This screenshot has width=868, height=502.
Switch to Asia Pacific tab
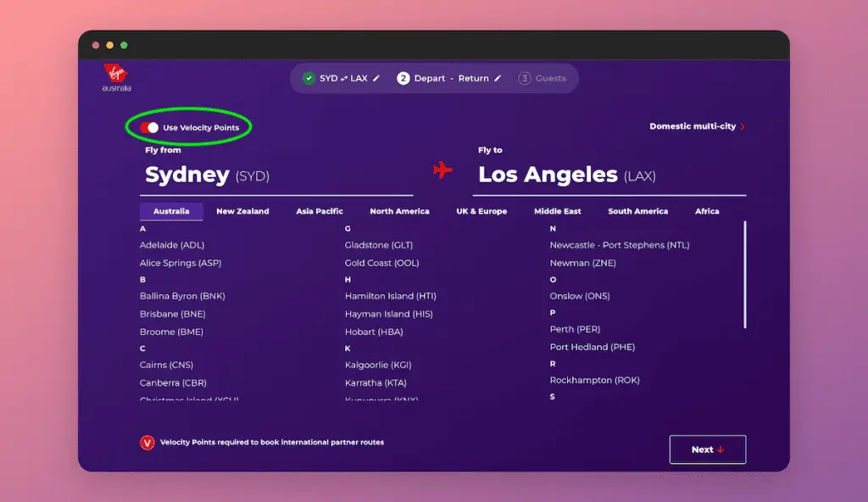[320, 211]
